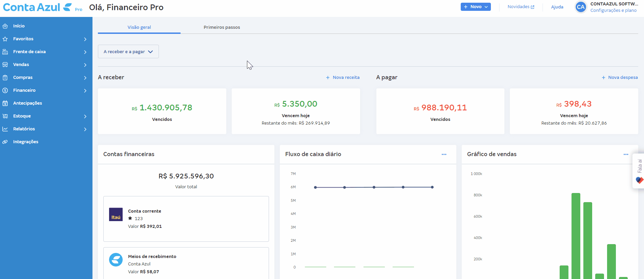Open the R$ 5.350,00 Vencem hoje card
644x279 pixels.
click(296, 111)
